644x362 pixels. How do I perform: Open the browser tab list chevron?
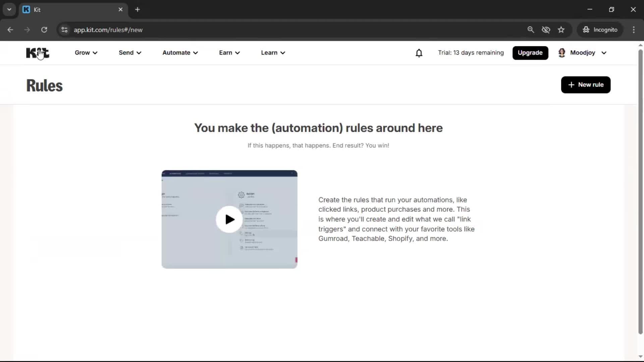pyautogui.click(x=9, y=9)
